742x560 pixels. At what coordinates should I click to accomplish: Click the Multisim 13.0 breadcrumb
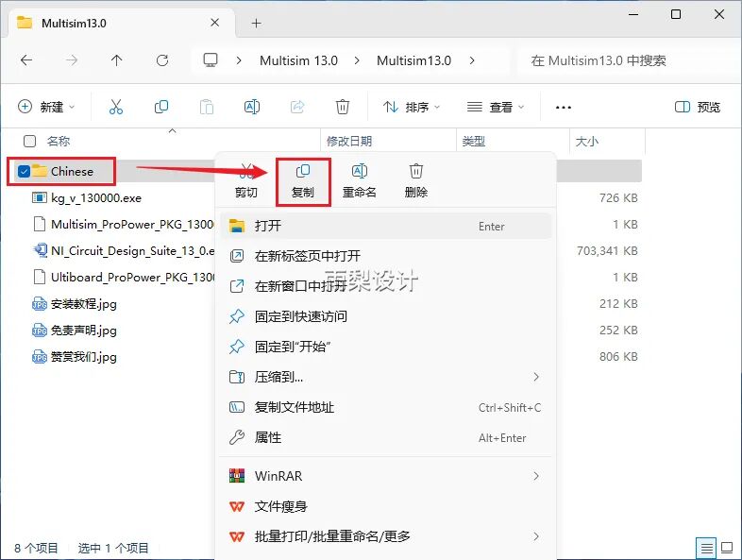pyautogui.click(x=298, y=60)
